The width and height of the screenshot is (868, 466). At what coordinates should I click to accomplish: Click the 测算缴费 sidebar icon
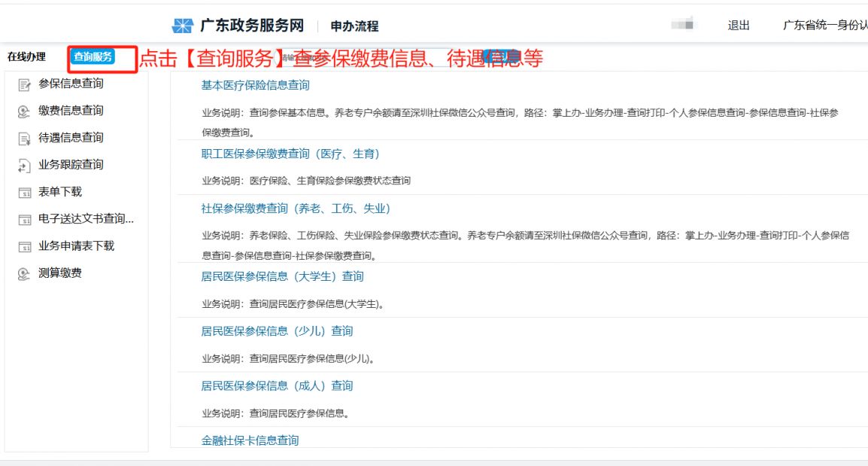[x=24, y=274]
